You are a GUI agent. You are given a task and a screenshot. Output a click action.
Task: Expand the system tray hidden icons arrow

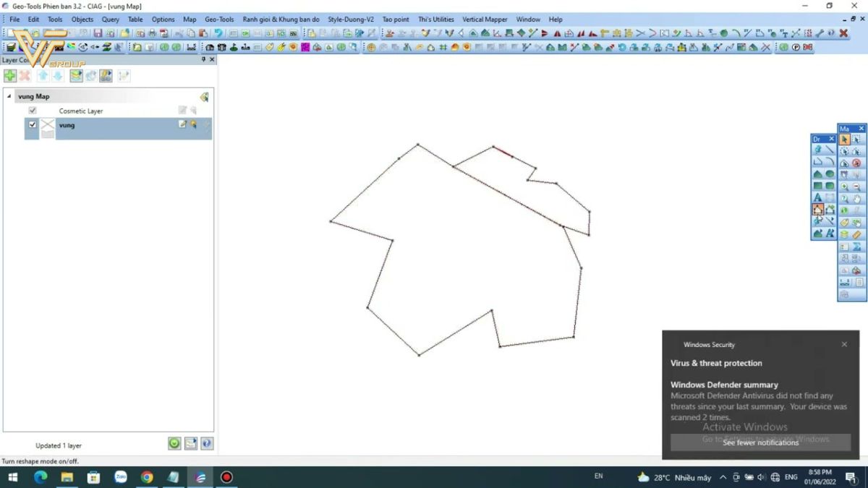(x=723, y=477)
